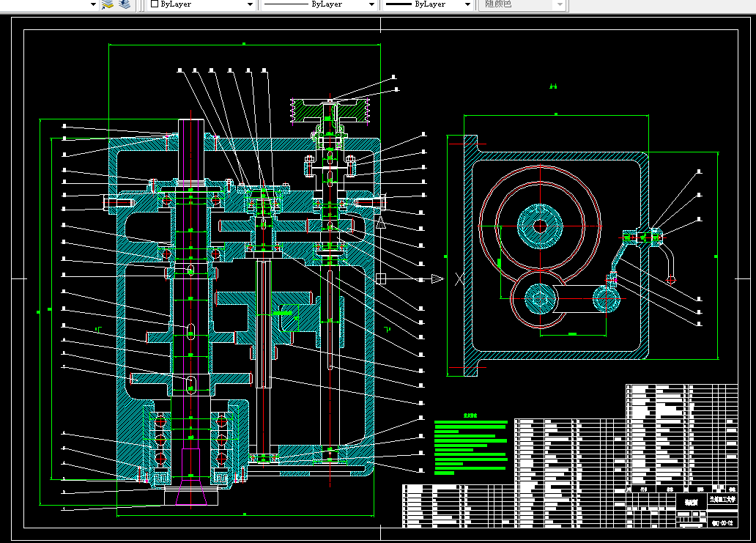Screen dimensions: 756x543
Task: Select the green section label above side view
Action: click(553, 86)
